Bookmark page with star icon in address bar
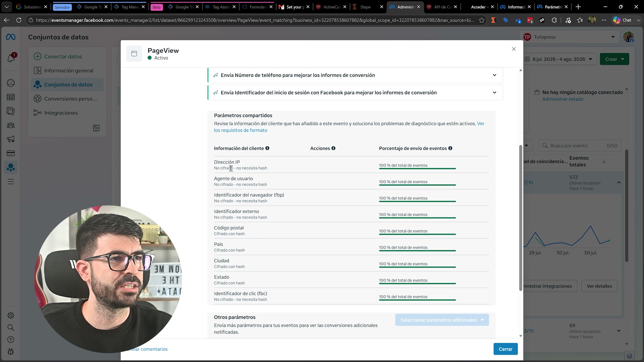This screenshot has width=644, height=362. [x=482, y=20]
